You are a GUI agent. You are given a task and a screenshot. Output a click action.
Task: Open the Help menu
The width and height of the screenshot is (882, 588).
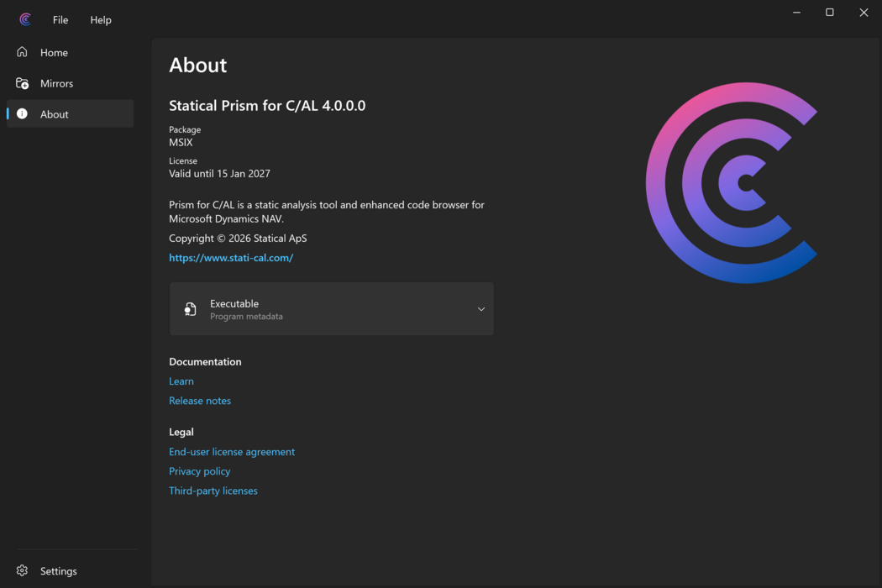coord(101,19)
